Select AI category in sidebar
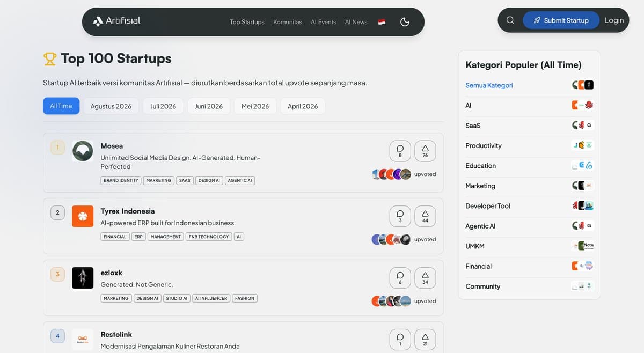Screen dimensions: 644x353 coord(469,105)
